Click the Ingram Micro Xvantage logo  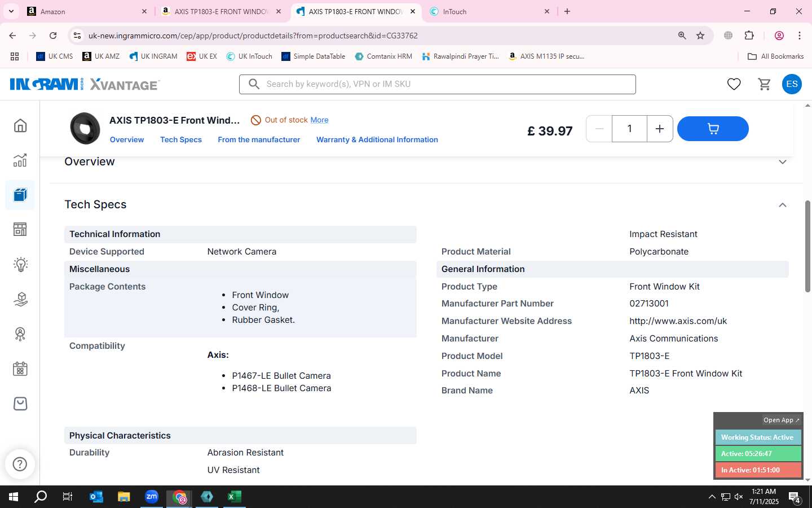tap(85, 84)
